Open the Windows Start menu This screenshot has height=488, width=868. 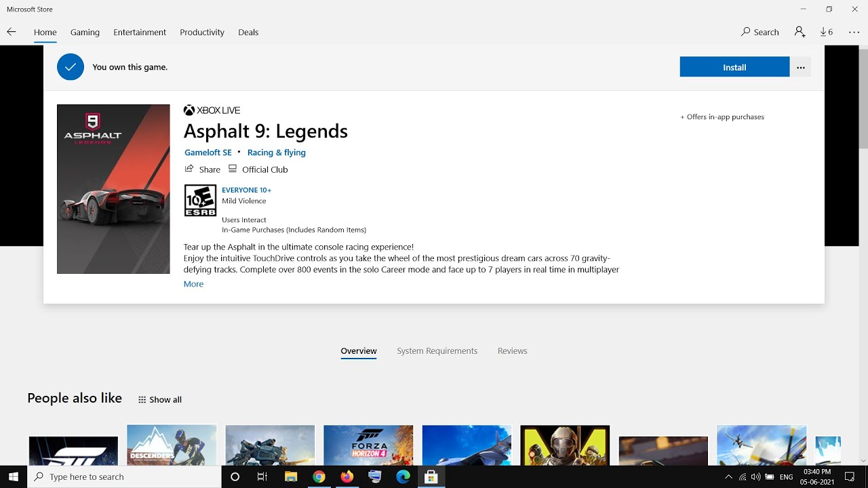coord(14,477)
